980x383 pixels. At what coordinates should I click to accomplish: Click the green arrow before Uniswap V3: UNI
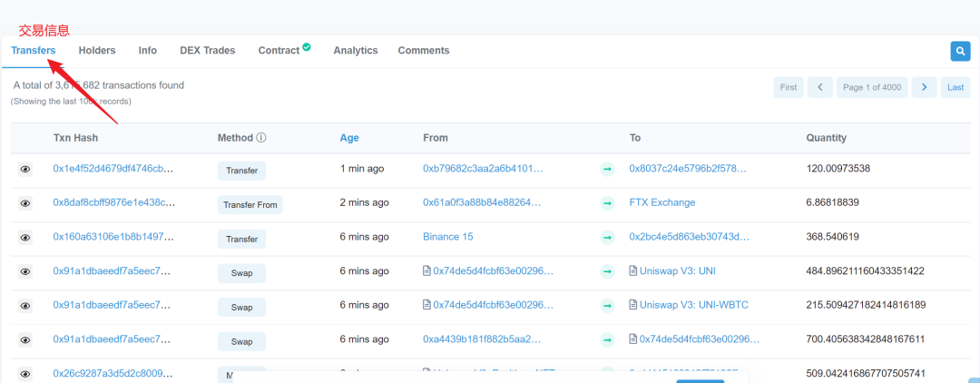607,271
